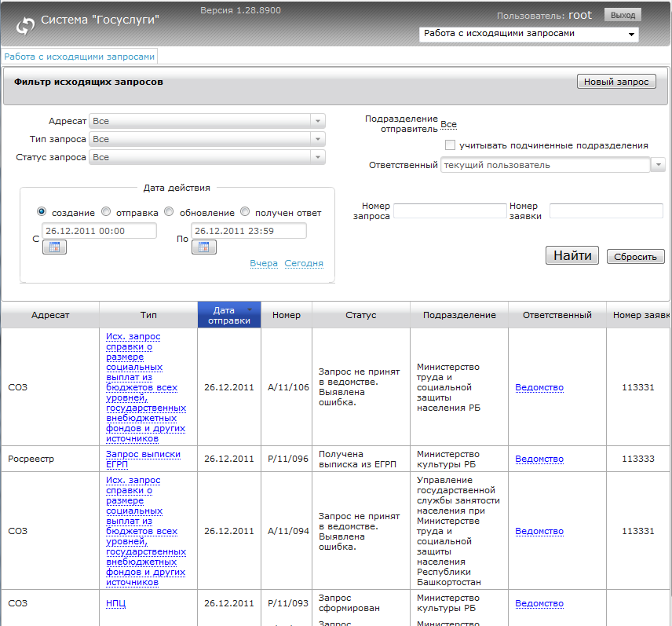This screenshot has width=672, height=626.
Task: Select the создание radio button
Action: 42,212
